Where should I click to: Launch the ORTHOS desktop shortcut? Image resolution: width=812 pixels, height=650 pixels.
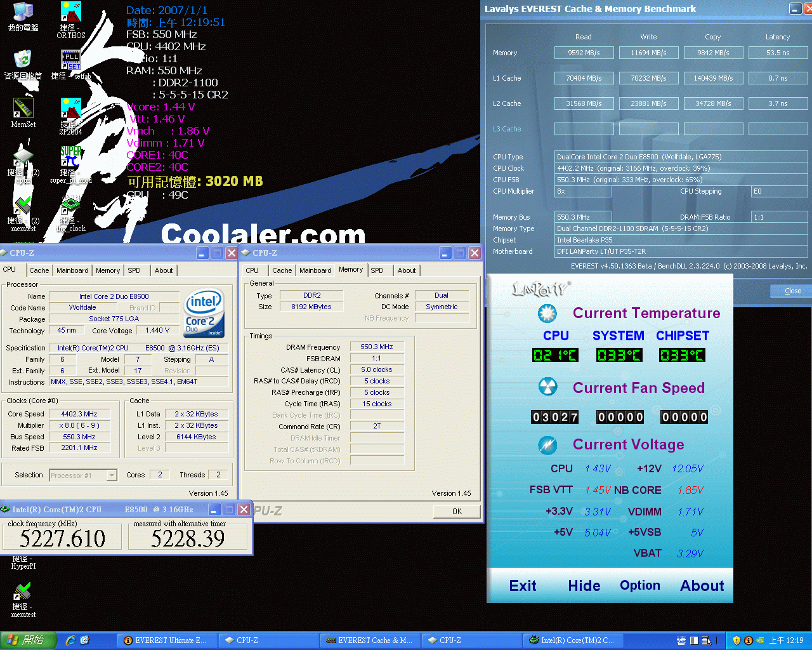[70, 20]
